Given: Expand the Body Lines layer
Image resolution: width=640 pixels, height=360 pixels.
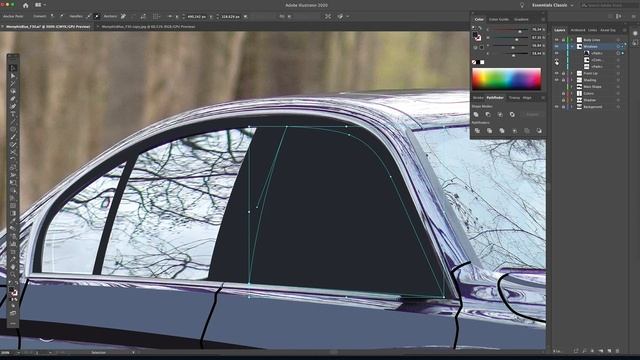Looking at the screenshot, I should 572,40.
